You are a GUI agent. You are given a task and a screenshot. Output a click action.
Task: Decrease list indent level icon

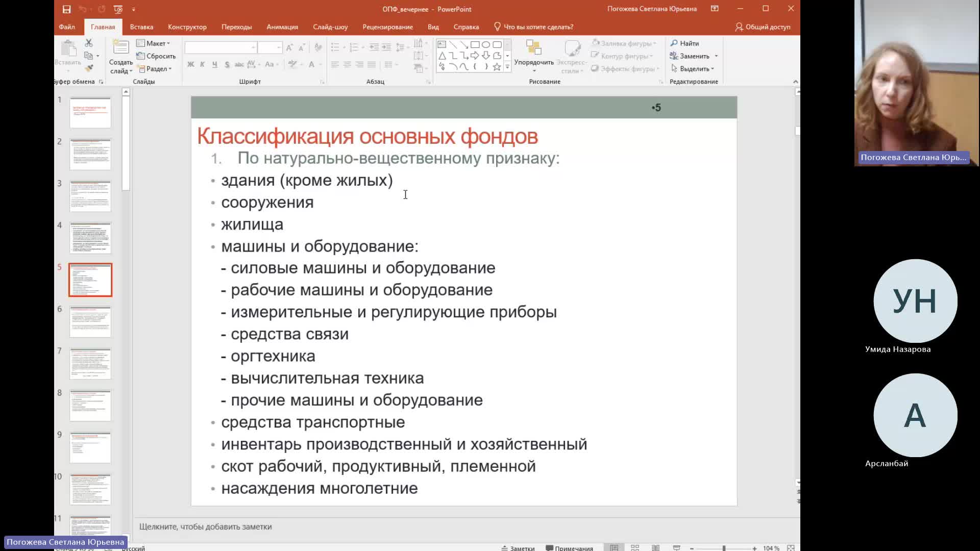374,47
